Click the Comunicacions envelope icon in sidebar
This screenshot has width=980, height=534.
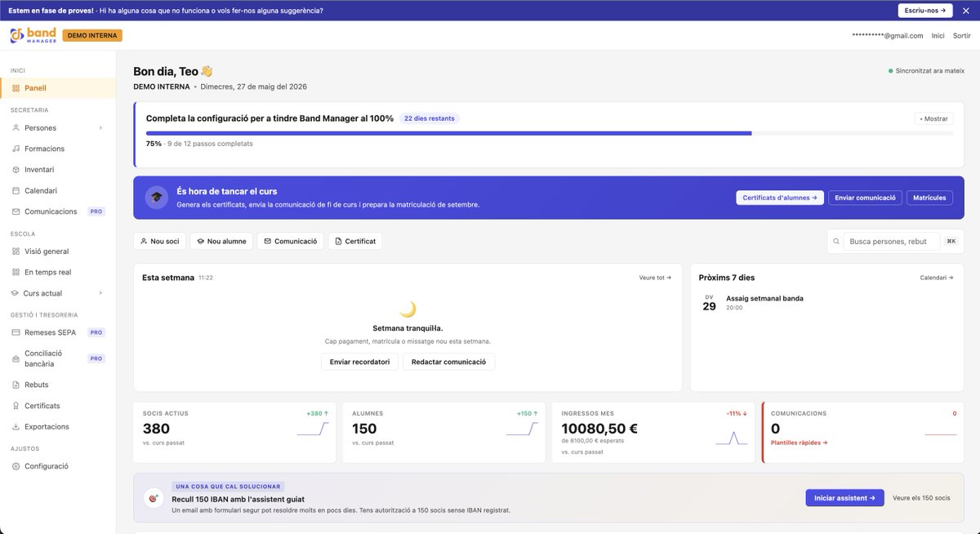16,211
